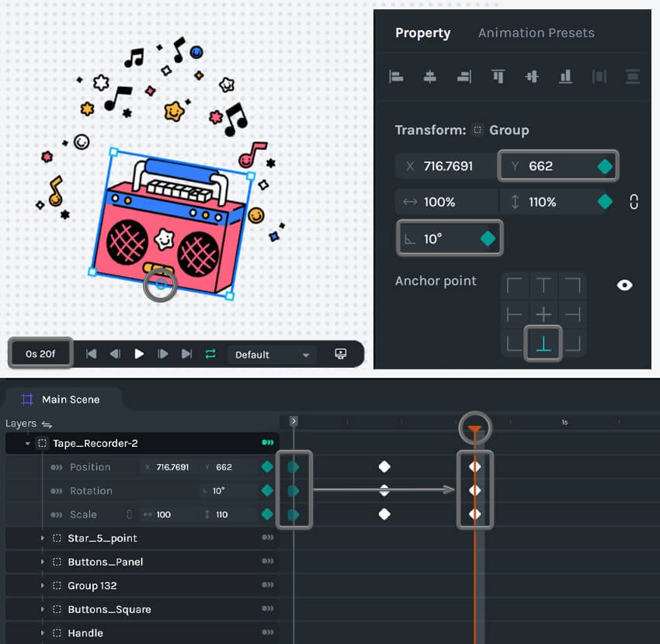Align right edges icon

pos(464,77)
